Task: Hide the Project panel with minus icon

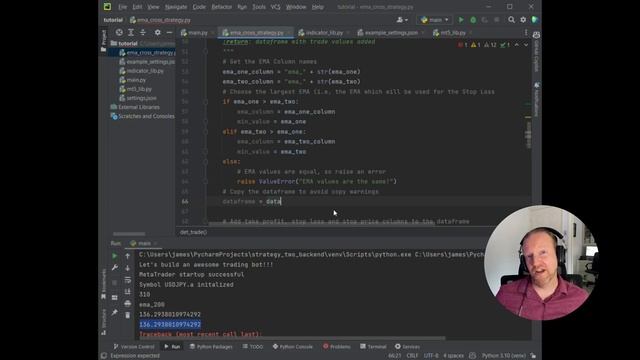Action: point(169,32)
